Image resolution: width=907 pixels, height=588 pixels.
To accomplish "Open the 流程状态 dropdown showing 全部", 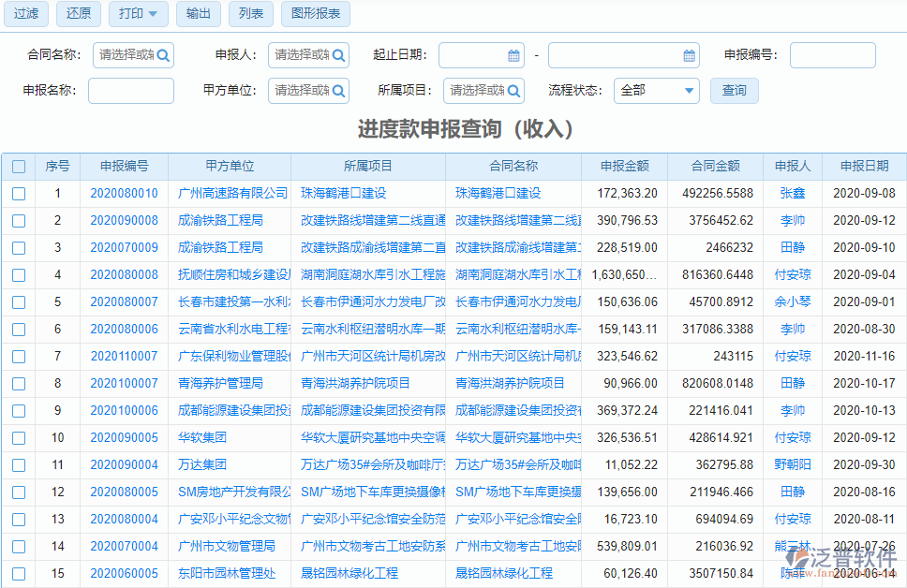I will click(x=656, y=91).
